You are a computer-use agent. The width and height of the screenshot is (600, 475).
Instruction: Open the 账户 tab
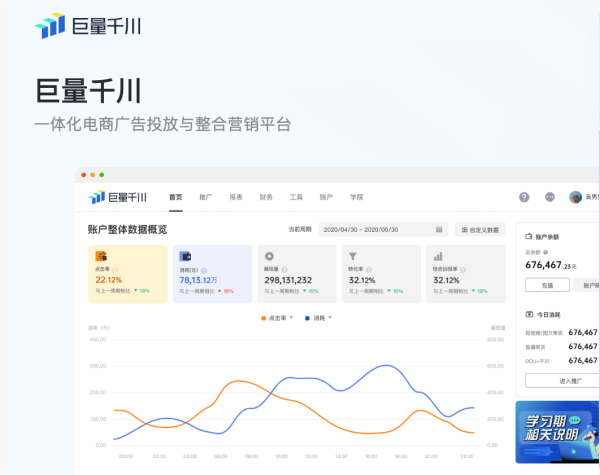point(326,197)
